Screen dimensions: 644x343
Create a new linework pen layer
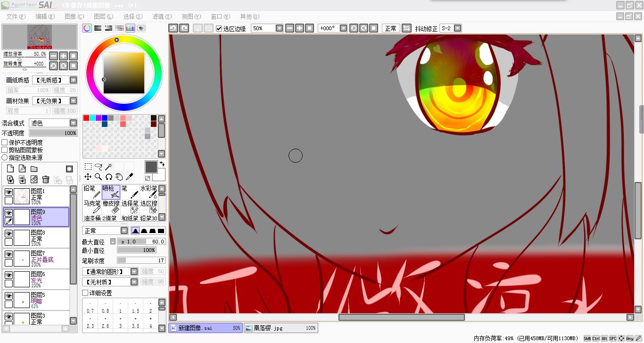[x=22, y=169]
